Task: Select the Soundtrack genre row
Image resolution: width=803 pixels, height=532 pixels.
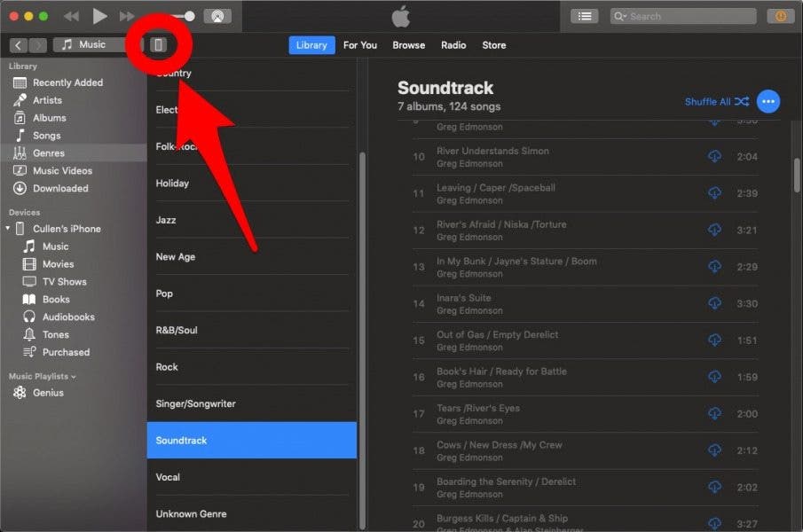Action: (x=252, y=441)
